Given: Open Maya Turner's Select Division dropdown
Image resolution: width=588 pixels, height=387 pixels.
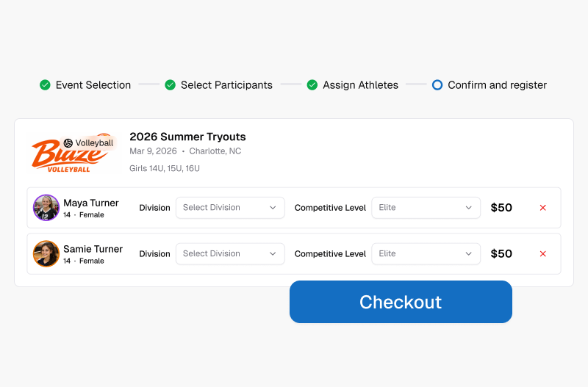Looking at the screenshot, I should click(x=230, y=208).
